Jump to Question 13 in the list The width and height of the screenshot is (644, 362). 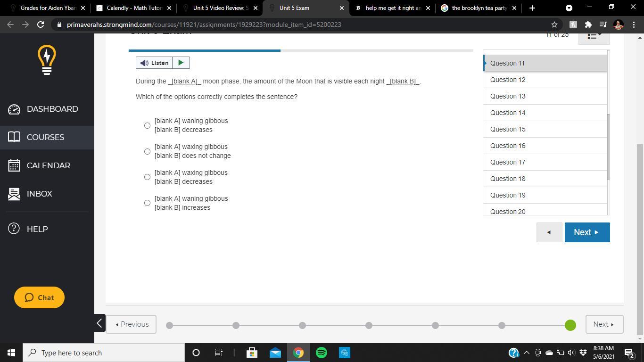pos(545,96)
